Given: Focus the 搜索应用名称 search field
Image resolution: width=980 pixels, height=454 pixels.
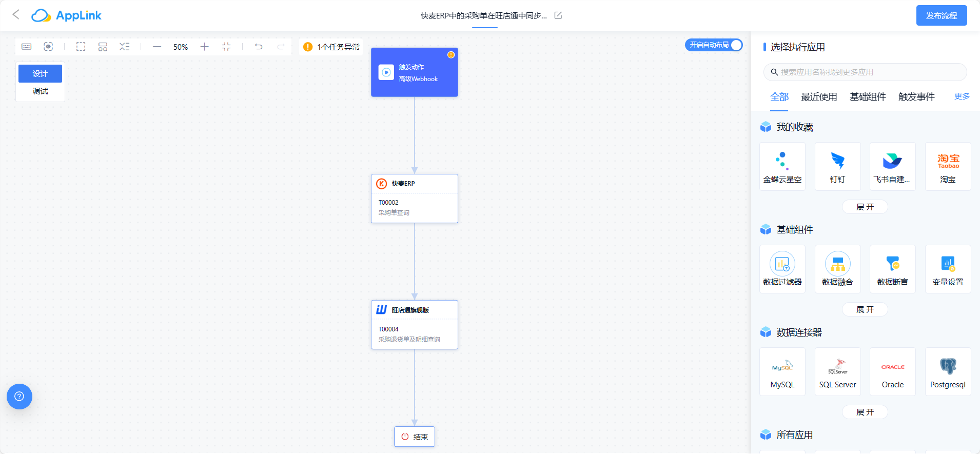Looking at the screenshot, I should 865,72.
